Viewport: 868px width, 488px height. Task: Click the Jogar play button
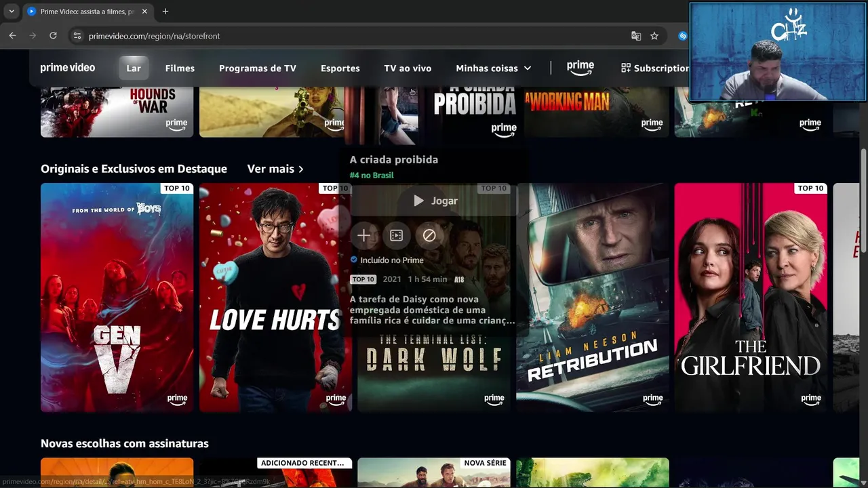(435, 201)
